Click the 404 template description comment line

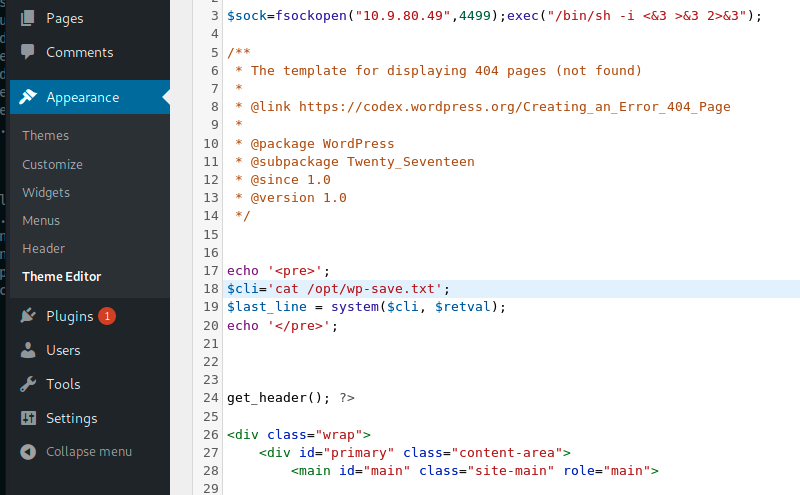(x=438, y=70)
